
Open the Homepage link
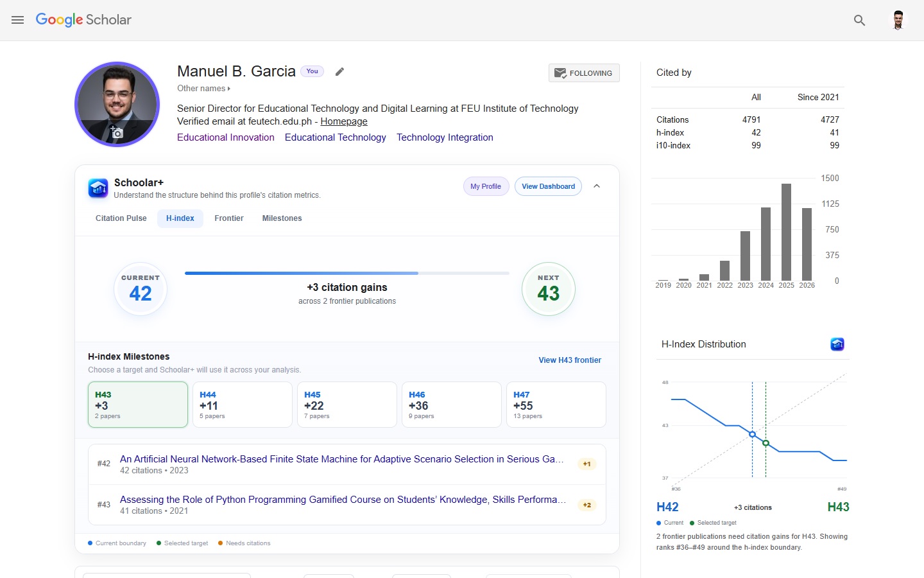344,121
